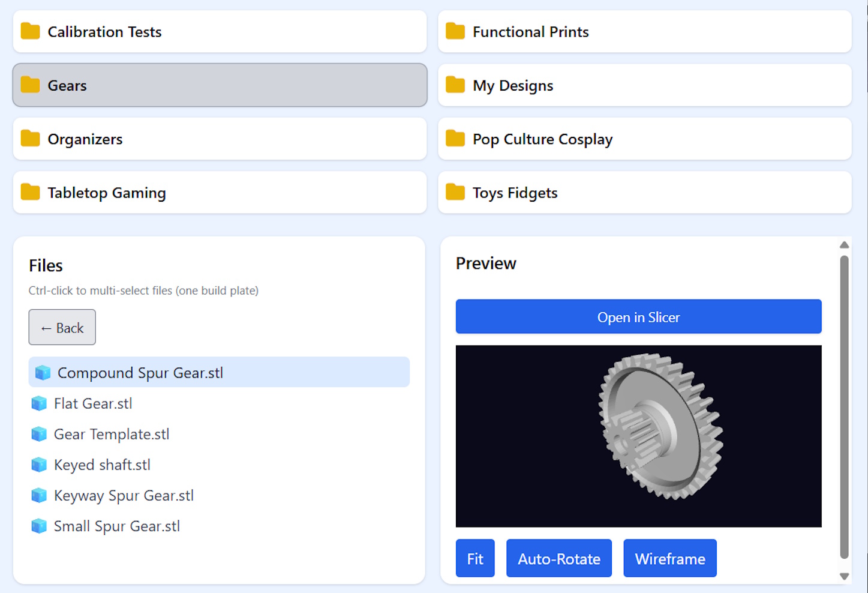This screenshot has width=868, height=593.
Task: Select Flat Gear.stl file
Action: pos(219,403)
